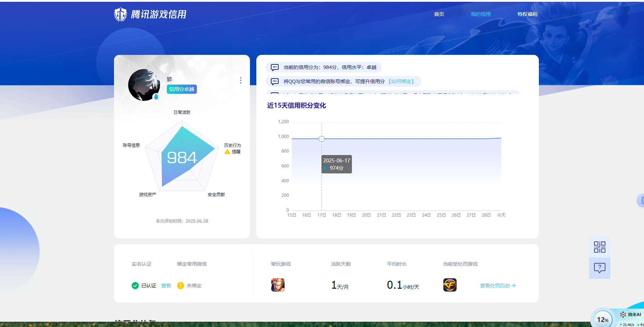Click the 20日 label on chart axis

366,215
